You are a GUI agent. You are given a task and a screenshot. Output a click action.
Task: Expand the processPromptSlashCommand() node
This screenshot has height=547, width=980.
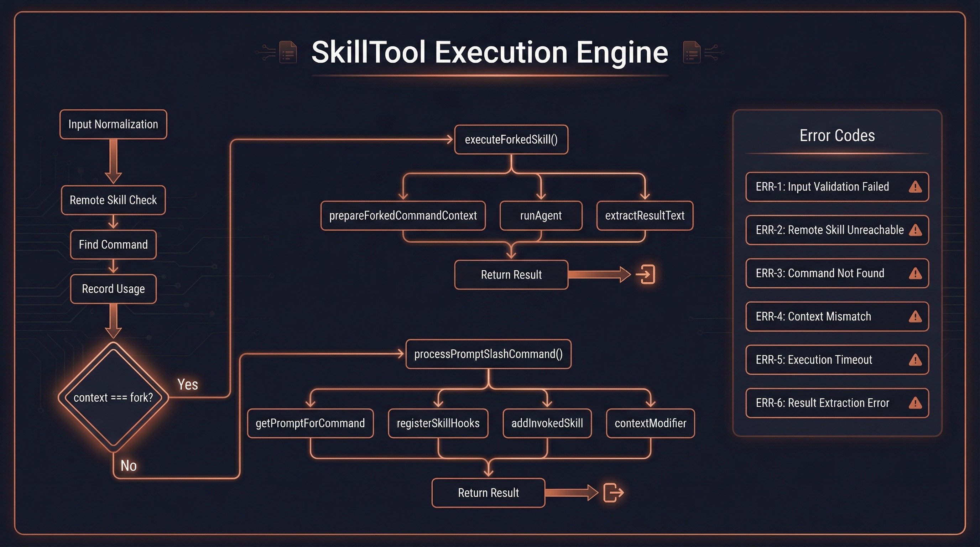(x=489, y=354)
